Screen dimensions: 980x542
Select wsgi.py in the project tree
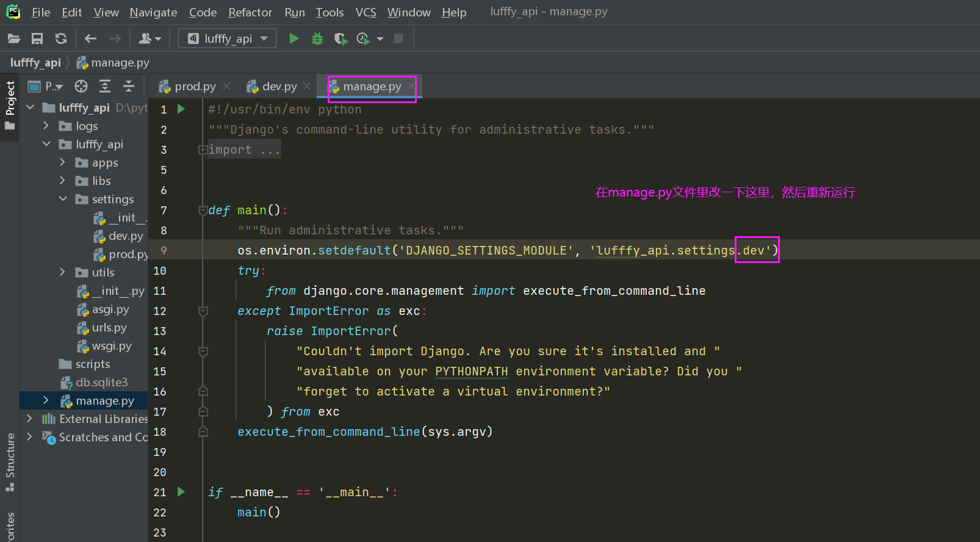coord(104,345)
